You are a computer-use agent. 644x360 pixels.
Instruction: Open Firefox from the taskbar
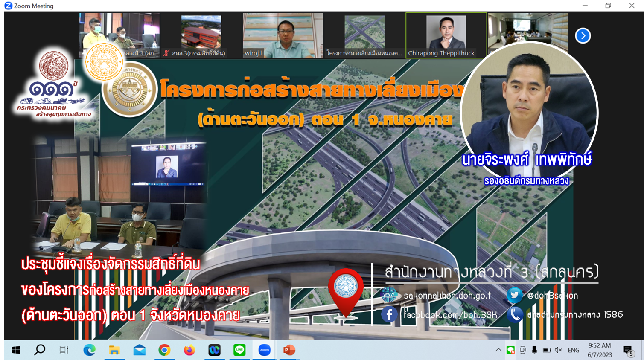click(189, 350)
